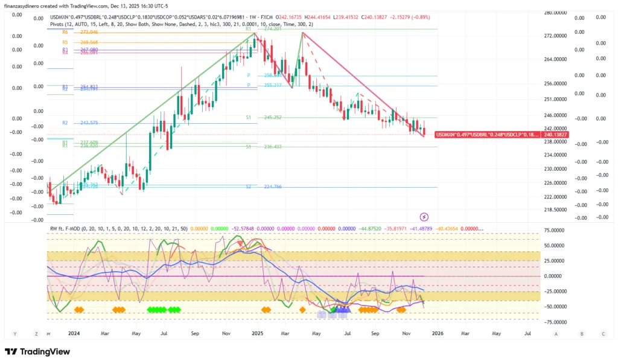Click the S2 224.766 pivot level label
Viewport: 618px width, 364px height.
coord(273,187)
